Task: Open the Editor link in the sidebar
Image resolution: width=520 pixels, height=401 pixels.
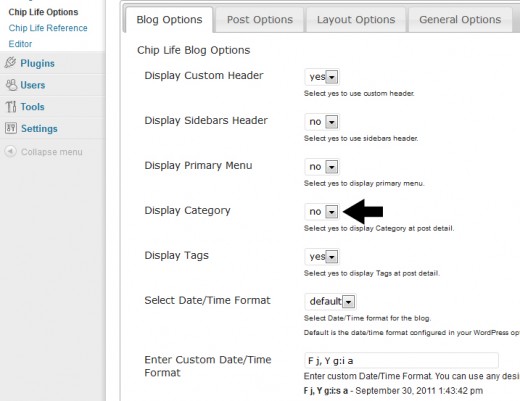Action: tap(20, 44)
